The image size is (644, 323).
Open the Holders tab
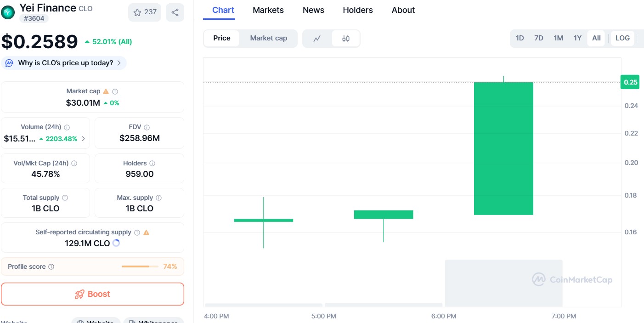[x=358, y=10]
